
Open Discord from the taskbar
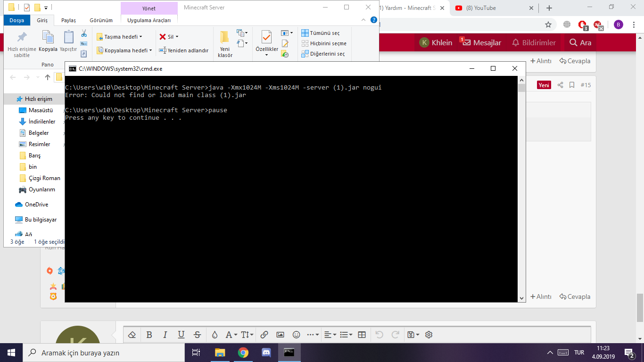266,353
